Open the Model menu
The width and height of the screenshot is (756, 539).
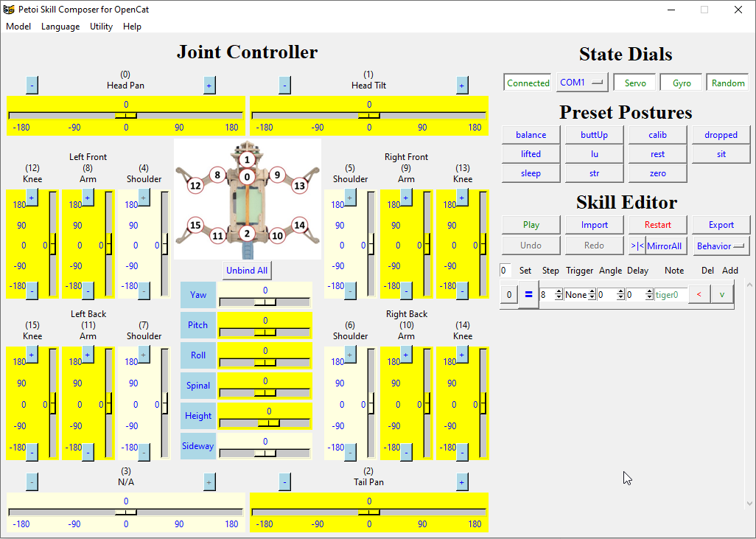point(18,27)
